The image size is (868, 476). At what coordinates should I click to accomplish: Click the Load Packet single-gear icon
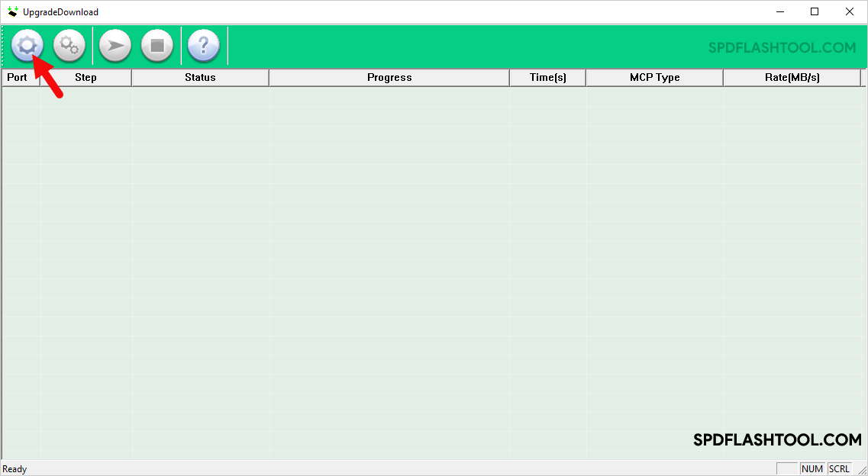(x=27, y=45)
